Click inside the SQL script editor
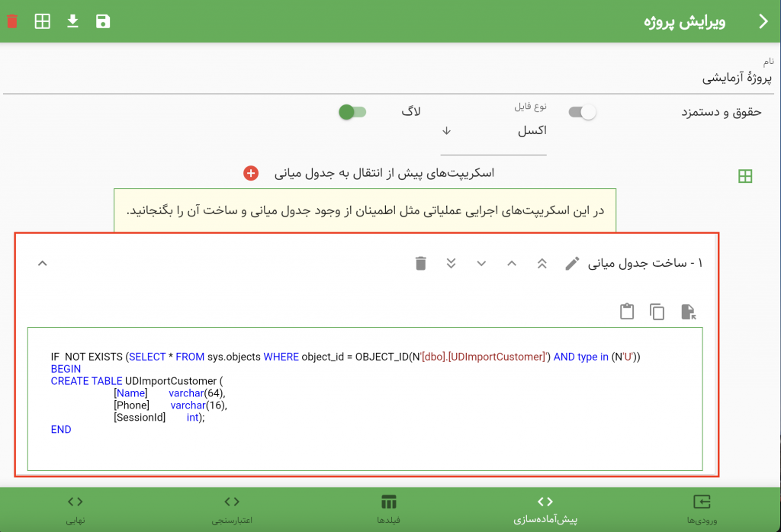Image resolution: width=781 pixels, height=532 pixels. click(365, 399)
